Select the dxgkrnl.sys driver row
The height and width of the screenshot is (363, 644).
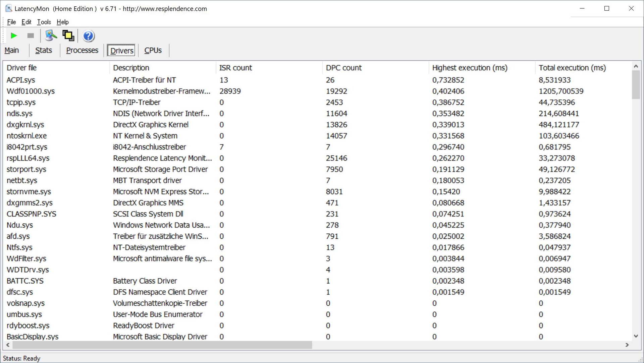(25, 125)
